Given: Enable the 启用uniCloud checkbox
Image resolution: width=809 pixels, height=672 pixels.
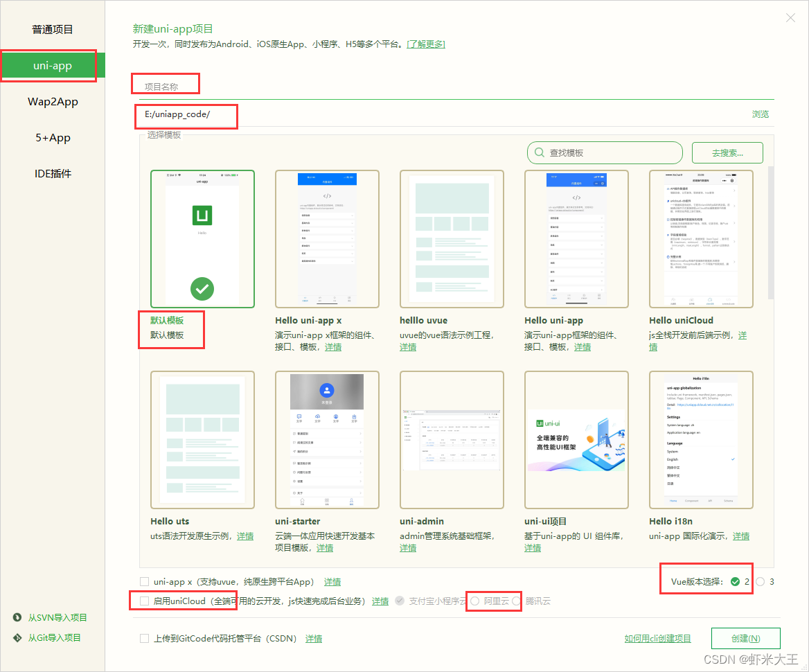Looking at the screenshot, I should 145,601.
